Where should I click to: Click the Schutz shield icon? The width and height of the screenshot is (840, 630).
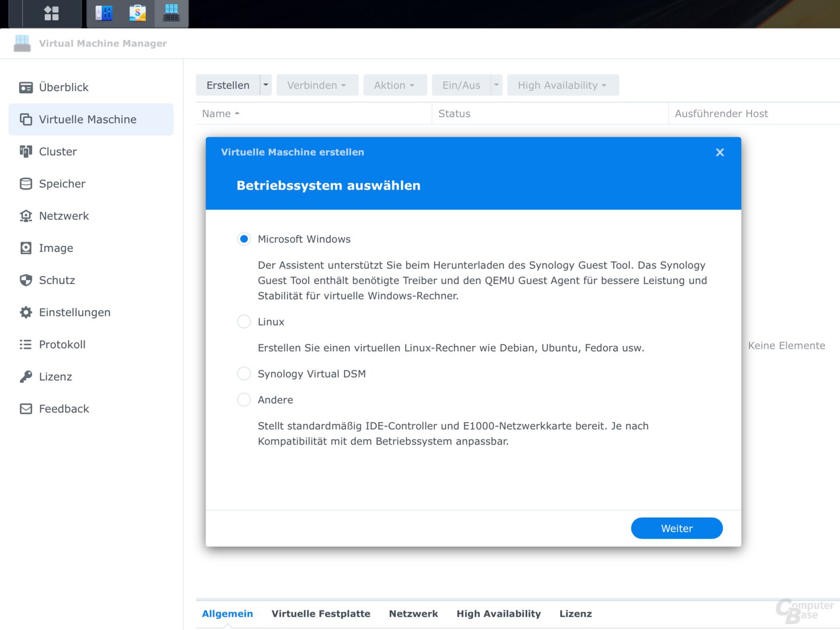[26, 280]
